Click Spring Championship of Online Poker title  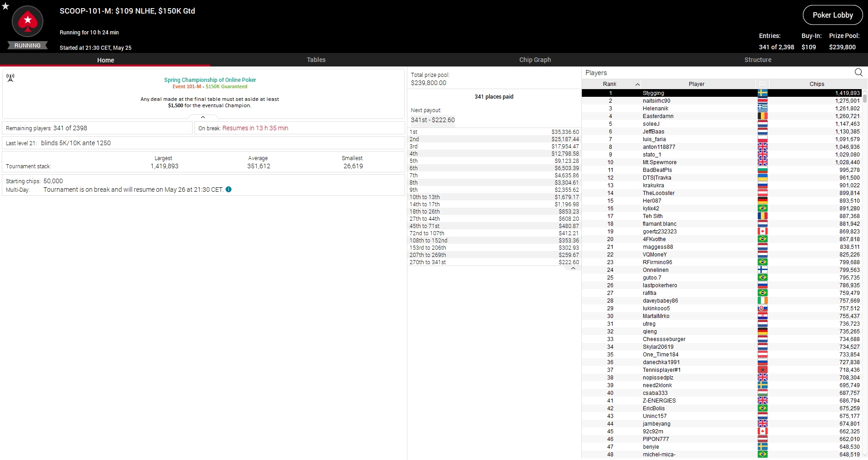click(210, 80)
